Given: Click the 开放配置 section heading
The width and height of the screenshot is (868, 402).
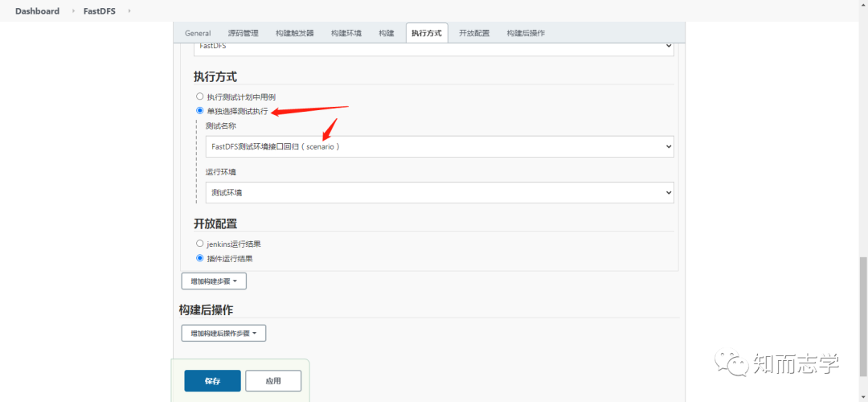Looking at the screenshot, I should click(x=215, y=224).
